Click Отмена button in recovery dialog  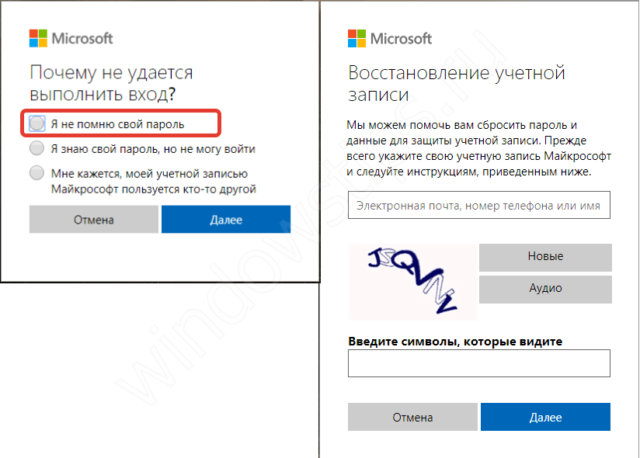412,417
